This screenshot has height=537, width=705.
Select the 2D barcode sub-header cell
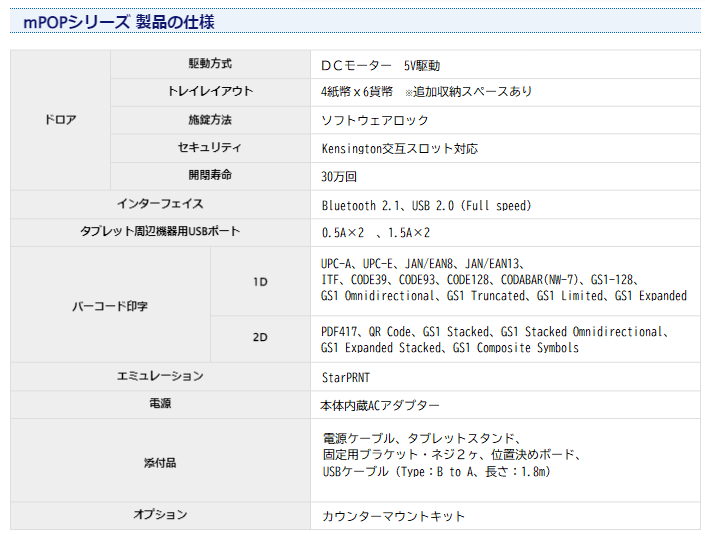pos(260,338)
